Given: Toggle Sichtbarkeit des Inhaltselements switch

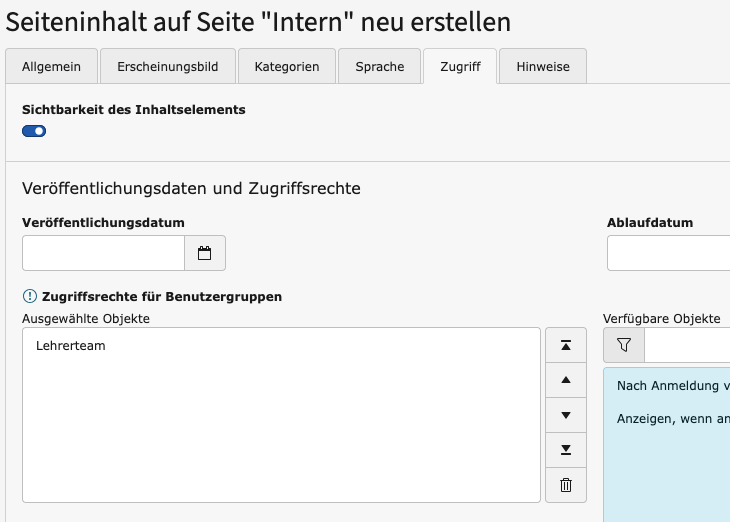Looking at the screenshot, I should pos(34,131).
